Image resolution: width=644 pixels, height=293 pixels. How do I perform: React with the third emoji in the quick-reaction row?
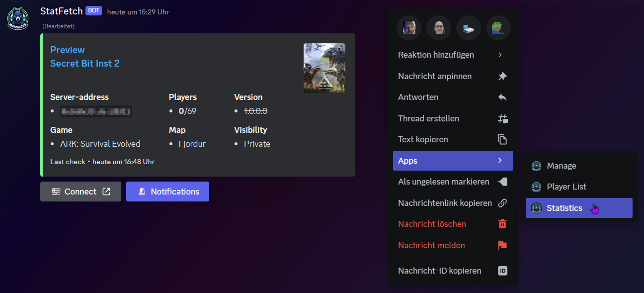469,28
